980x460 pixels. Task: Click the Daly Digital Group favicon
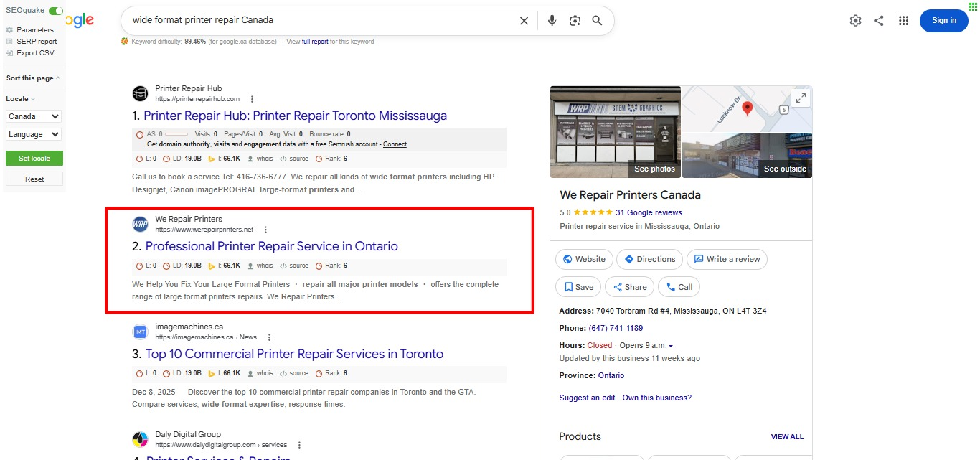tap(140, 439)
